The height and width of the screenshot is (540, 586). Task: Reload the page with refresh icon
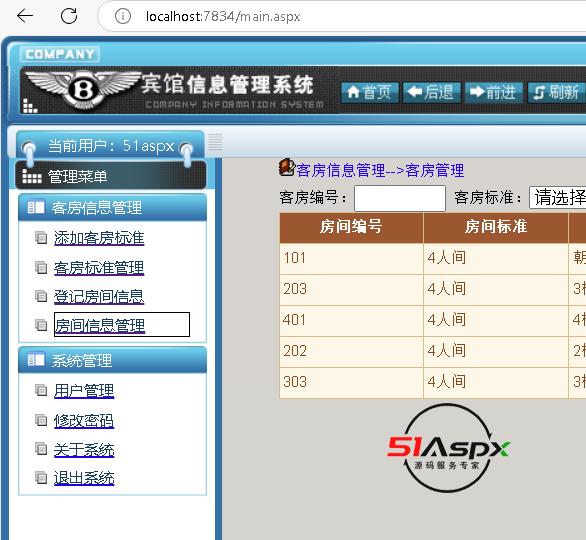pos(69,16)
